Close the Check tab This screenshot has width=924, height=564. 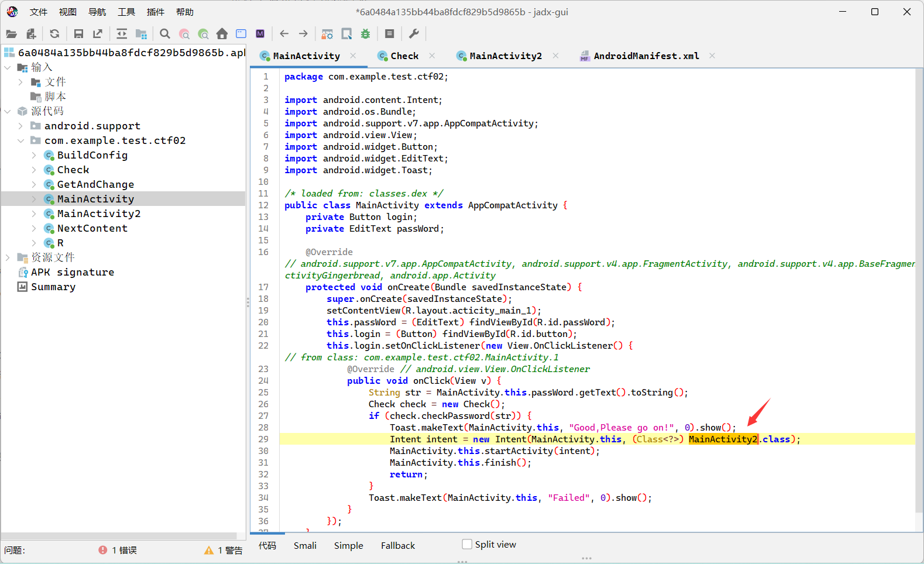432,56
